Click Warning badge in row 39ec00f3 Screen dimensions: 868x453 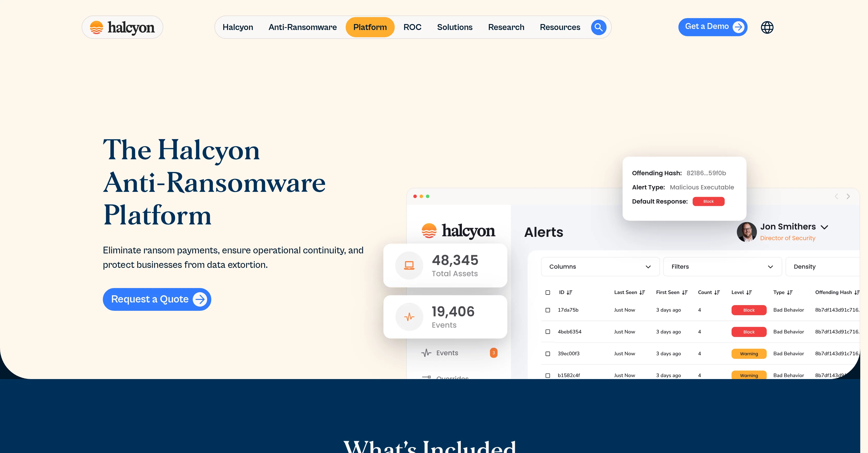(x=749, y=354)
